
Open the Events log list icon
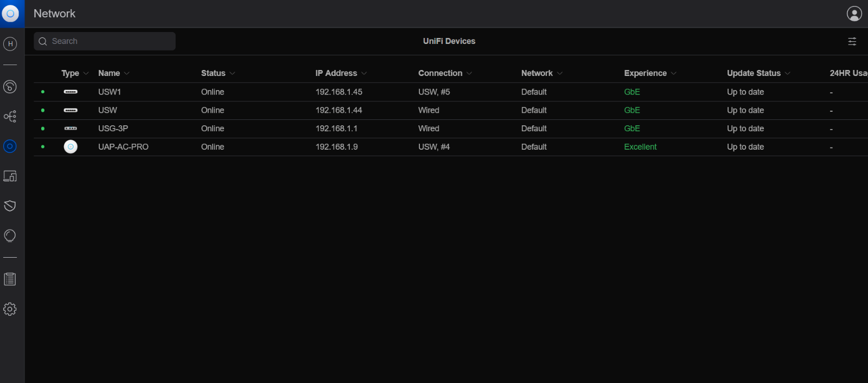(x=10, y=279)
